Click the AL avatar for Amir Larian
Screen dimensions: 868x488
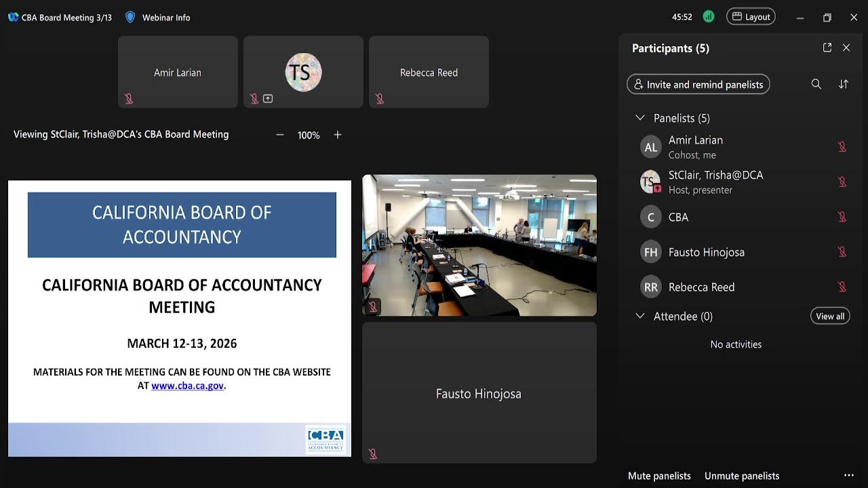click(x=651, y=147)
